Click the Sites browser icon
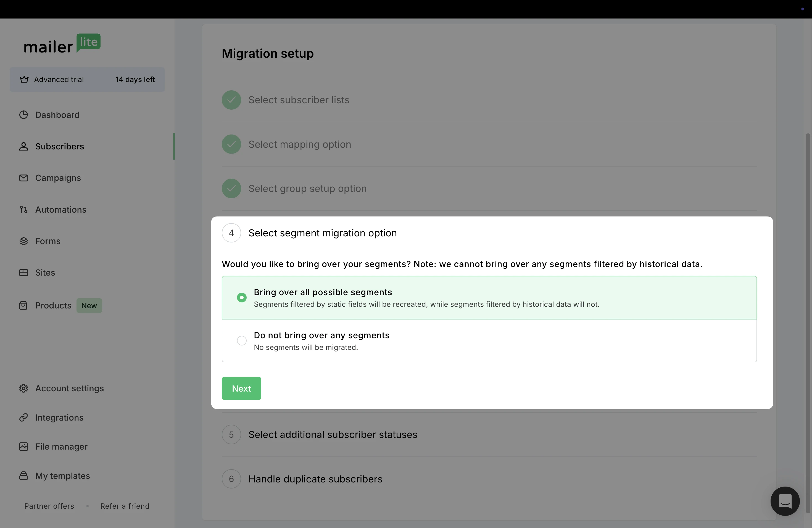This screenshot has height=528, width=812. pyautogui.click(x=23, y=273)
